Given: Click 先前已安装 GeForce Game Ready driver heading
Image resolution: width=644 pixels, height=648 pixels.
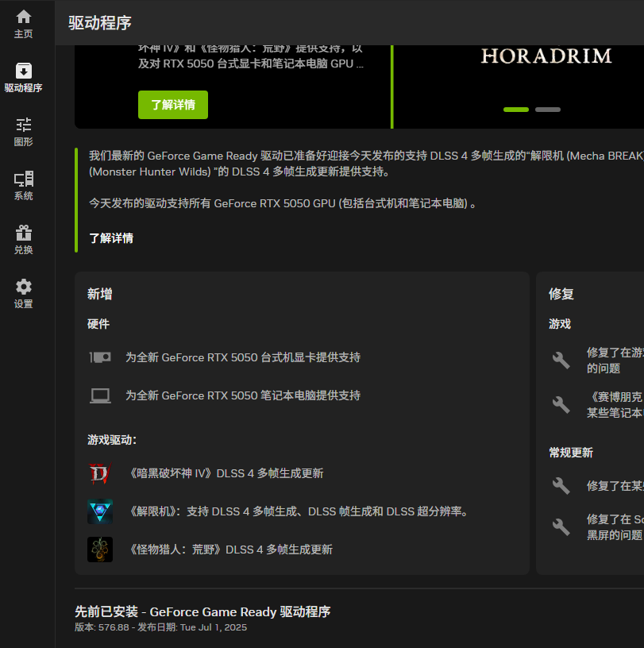Looking at the screenshot, I should pyautogui.click(x=202, y=611).
